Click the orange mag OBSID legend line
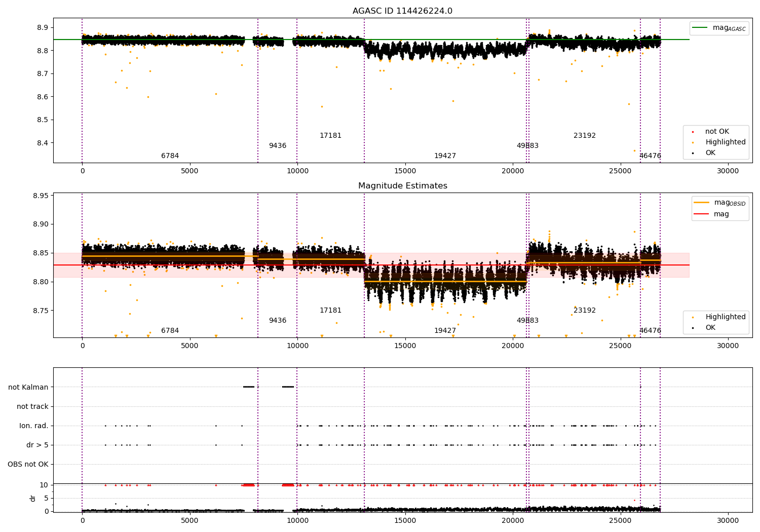Viewport: 760px width, 532px height. pyautogui.click(x=701, y=202)
